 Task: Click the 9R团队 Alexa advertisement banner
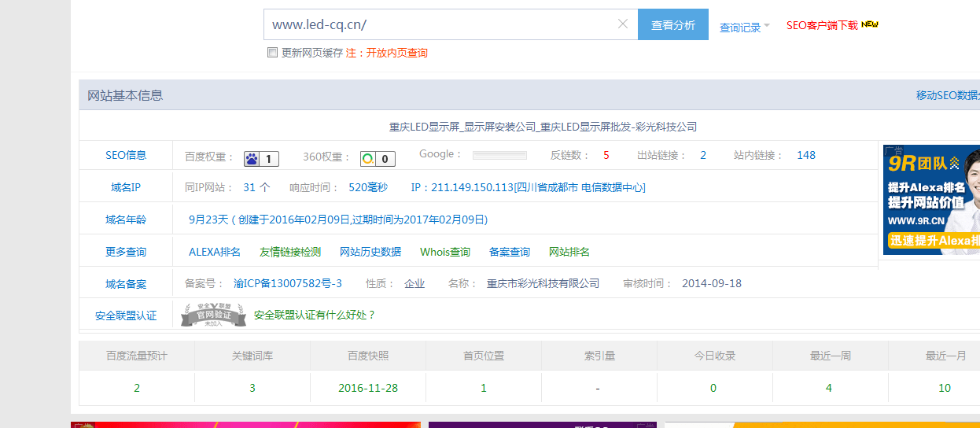point(931,199)
